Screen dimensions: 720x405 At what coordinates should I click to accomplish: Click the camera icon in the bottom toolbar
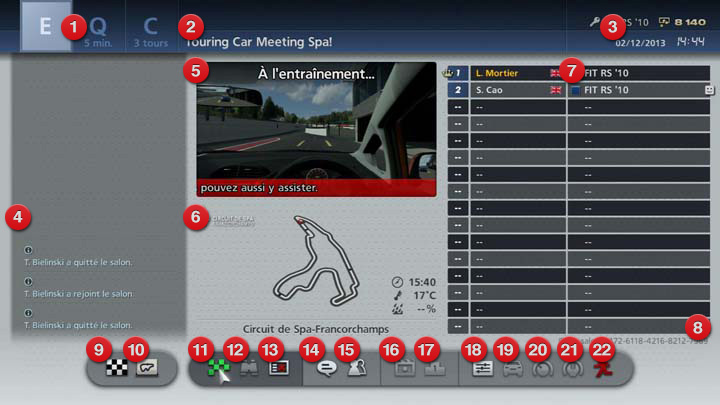404,368
